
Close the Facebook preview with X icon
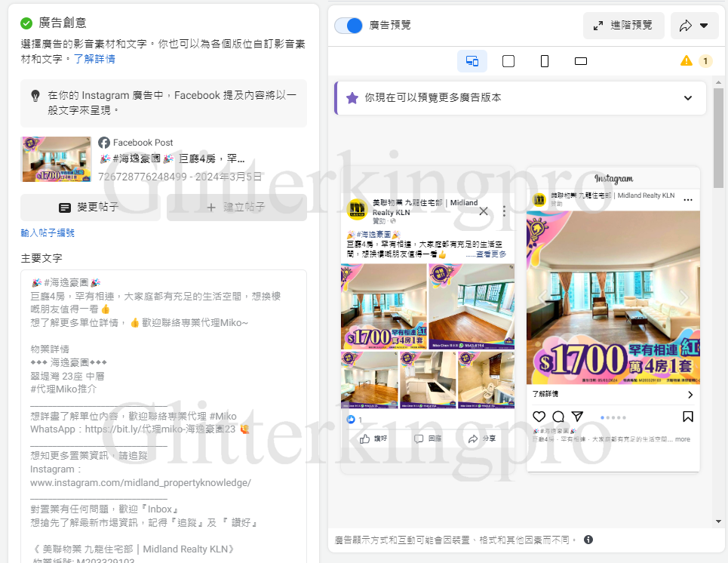coord(484,211)
